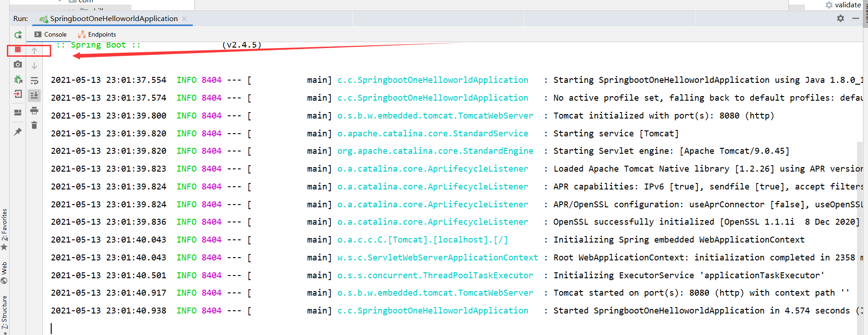Clear all console output
The height and width of the screenshot is (335, 868).
point(34,125)
